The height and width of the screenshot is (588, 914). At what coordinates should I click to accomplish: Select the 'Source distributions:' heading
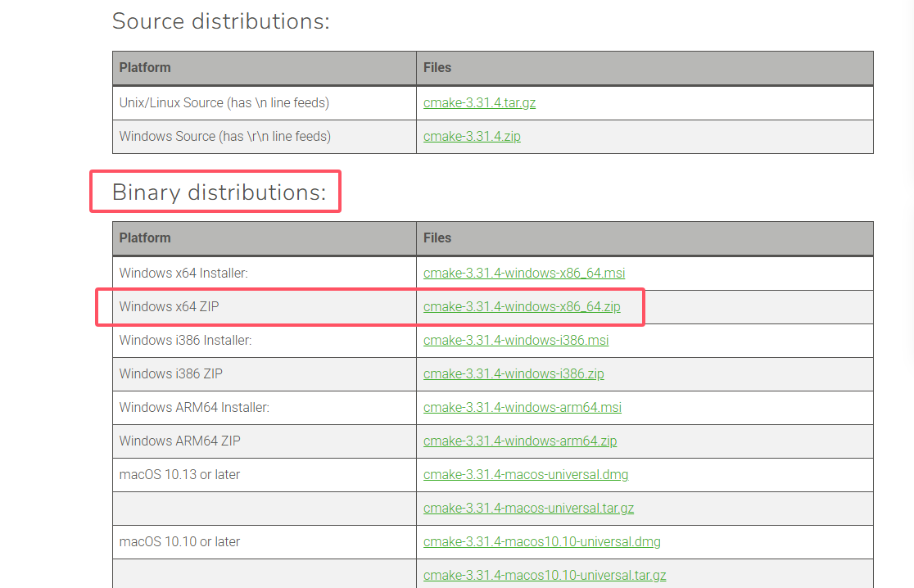(x=221, y=21)
